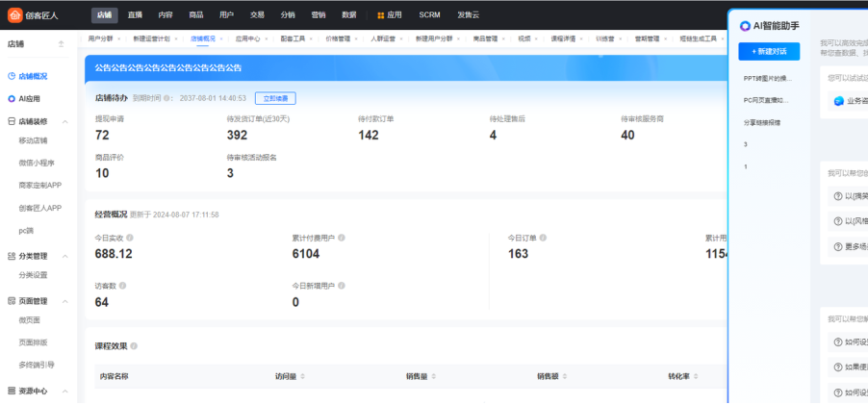Viewport: 868px width, 405px height.
Task: Start a chat with 新建对话 button
Action: 769,52
